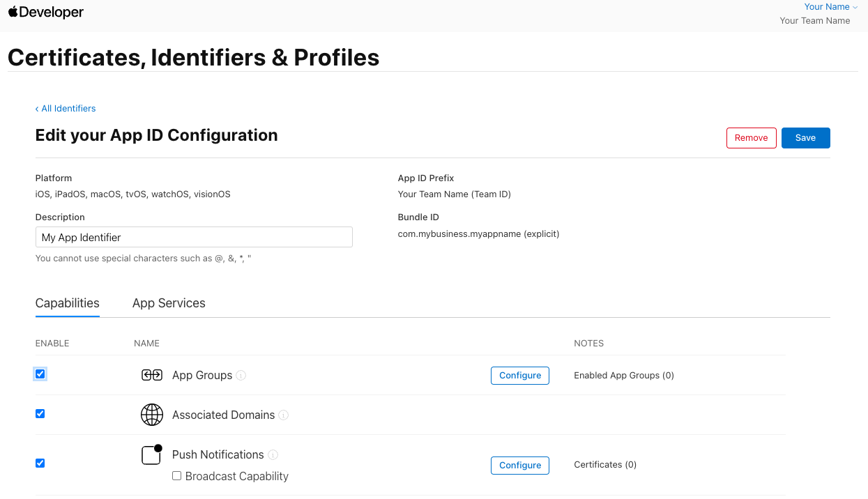This screenshot has width=868, height=499.
Task: Focus the Description text field
Action: (194, 238)
